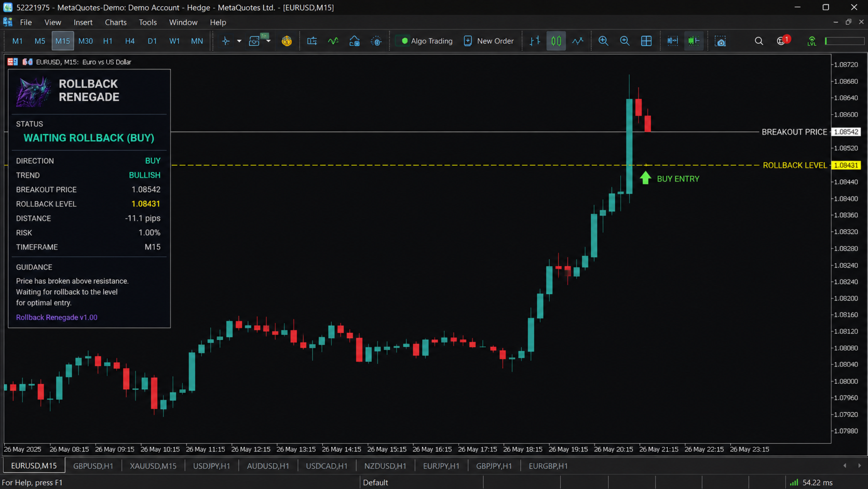Switch to the NZDUSD,H1 chart tab
Viewport: 868px width, 489px height.
click(x=385, y=466)
